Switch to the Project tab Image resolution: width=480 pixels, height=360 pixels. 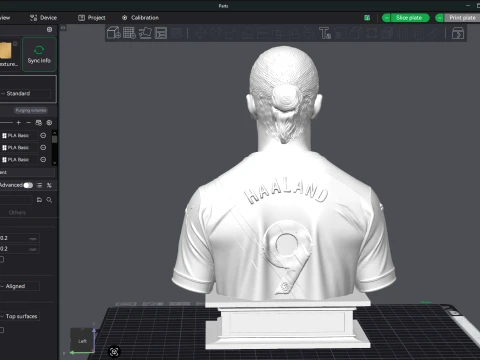point(92,18)
